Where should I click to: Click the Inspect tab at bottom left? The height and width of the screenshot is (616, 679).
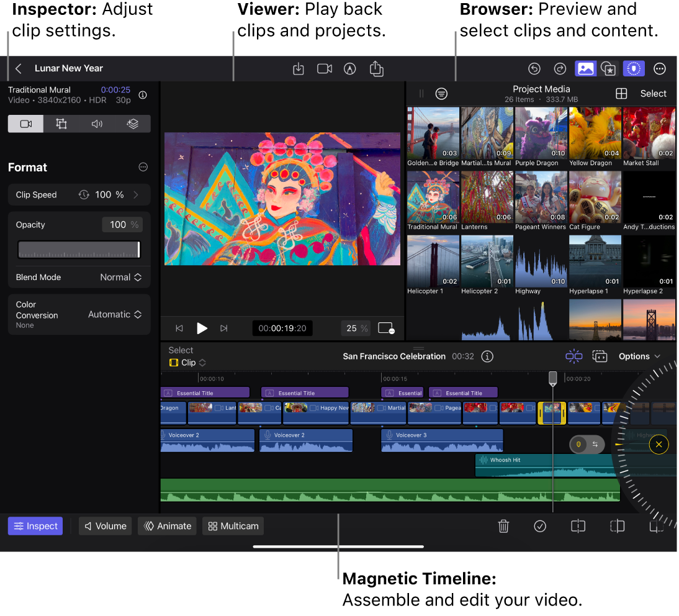point(35,526)
